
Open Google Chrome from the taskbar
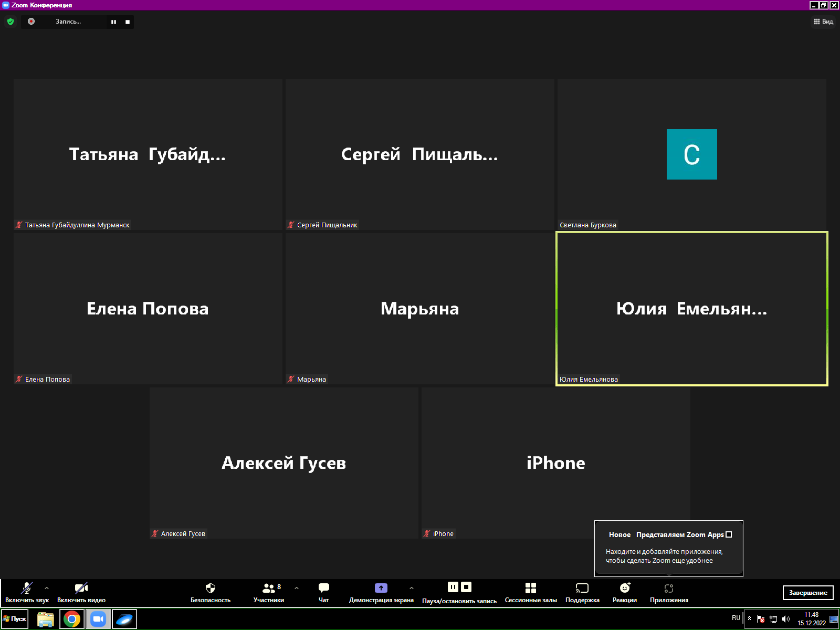click(72, 619)
